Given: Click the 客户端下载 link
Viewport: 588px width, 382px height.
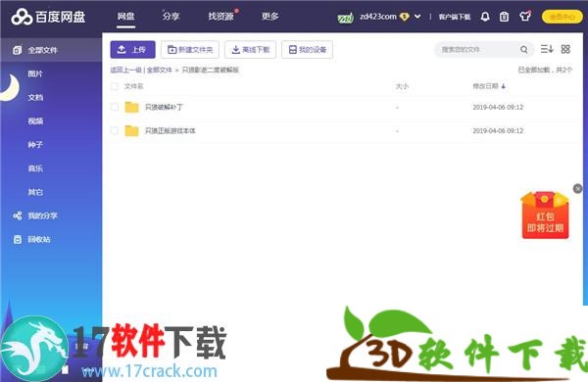Looking at the screenshot, I should point(455,17).
